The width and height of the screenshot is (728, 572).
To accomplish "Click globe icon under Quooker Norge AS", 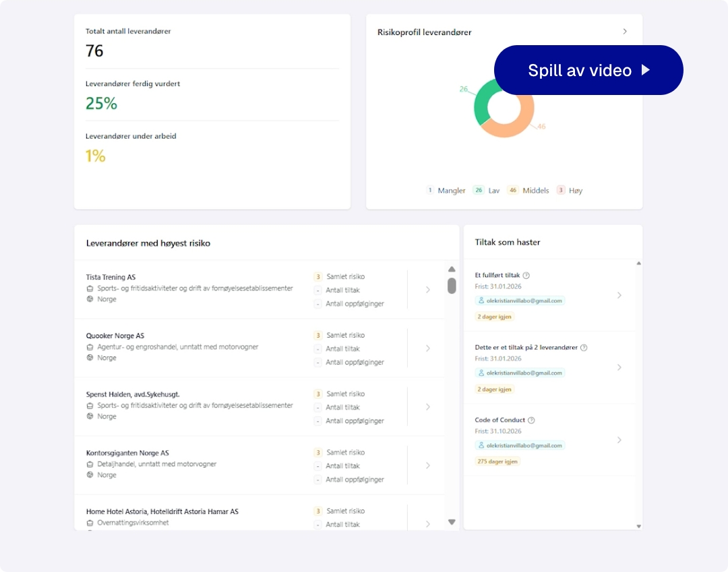I will tap(90, 358).
